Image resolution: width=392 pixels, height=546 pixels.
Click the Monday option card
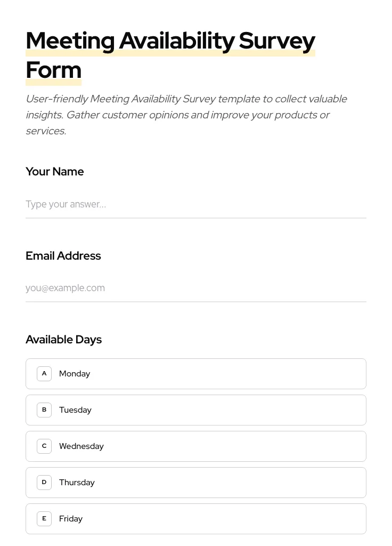(x=196, y=373)
